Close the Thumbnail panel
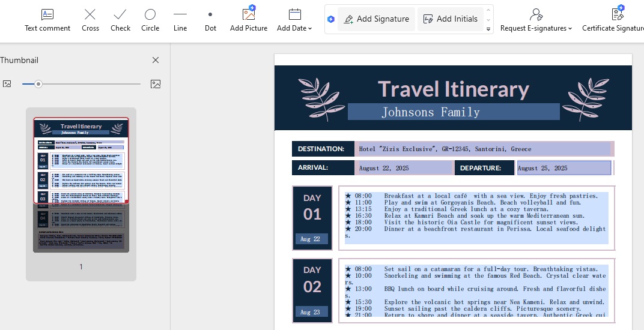644x330 pixels. pyautogui.click(x=155, y=60)
